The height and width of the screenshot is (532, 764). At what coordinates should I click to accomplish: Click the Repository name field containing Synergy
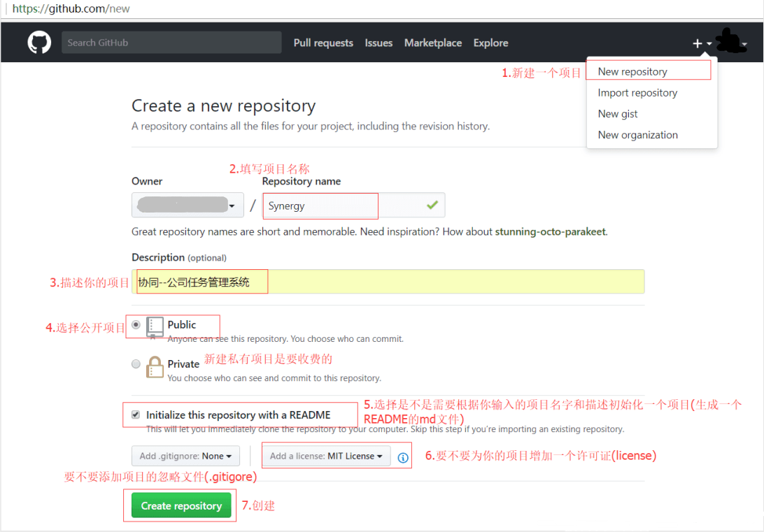click(x=353, y=205)
